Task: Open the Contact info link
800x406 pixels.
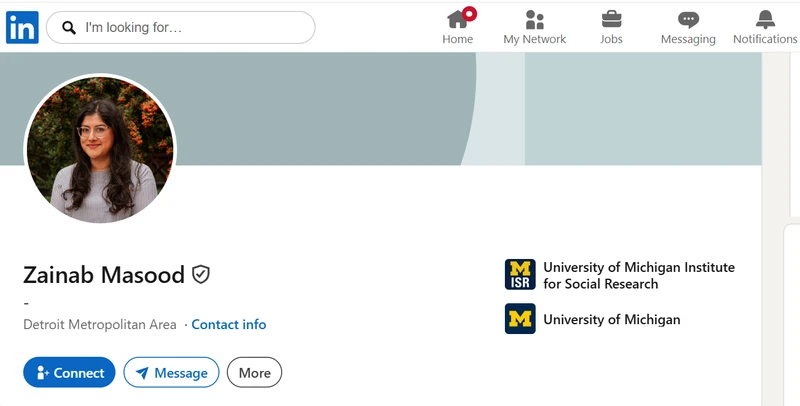Action: coord(229,324)
